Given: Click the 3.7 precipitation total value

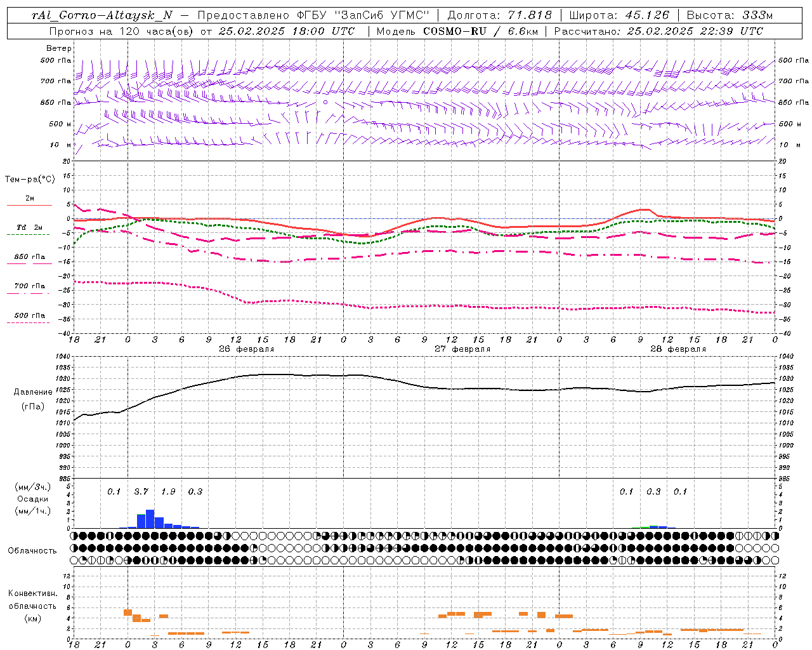Looking at the screenshot, I should pos(141,491).
